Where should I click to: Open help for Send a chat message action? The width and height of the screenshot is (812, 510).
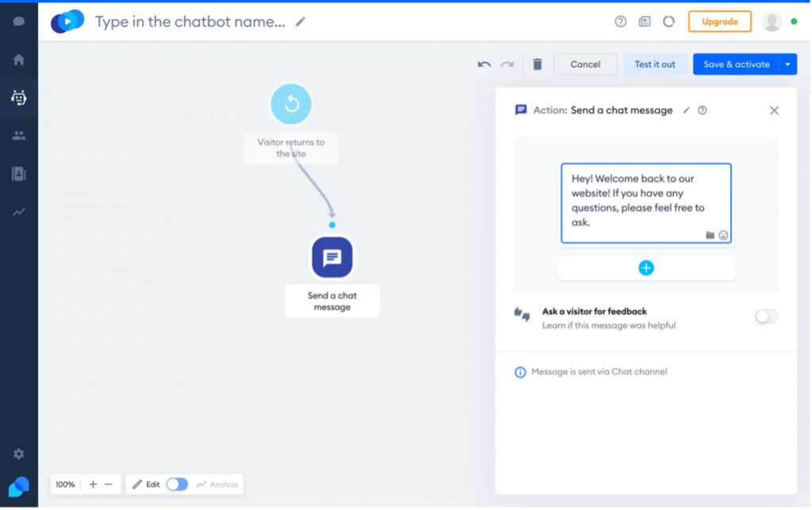tap(703, 109)
